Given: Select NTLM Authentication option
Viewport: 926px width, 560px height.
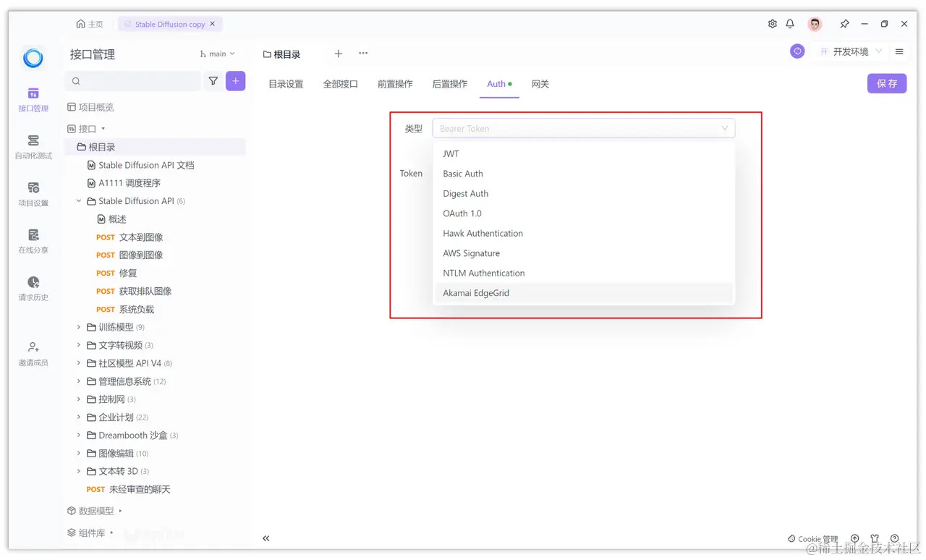Looking at the screenshot, I should point(584,273).
